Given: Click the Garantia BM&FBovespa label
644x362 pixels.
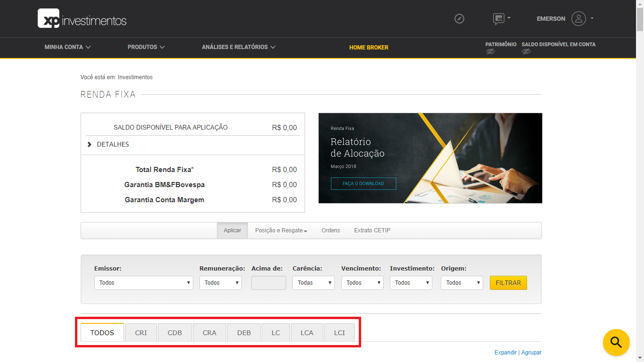Looking at the screenshot, I should (x=165, y=185).
